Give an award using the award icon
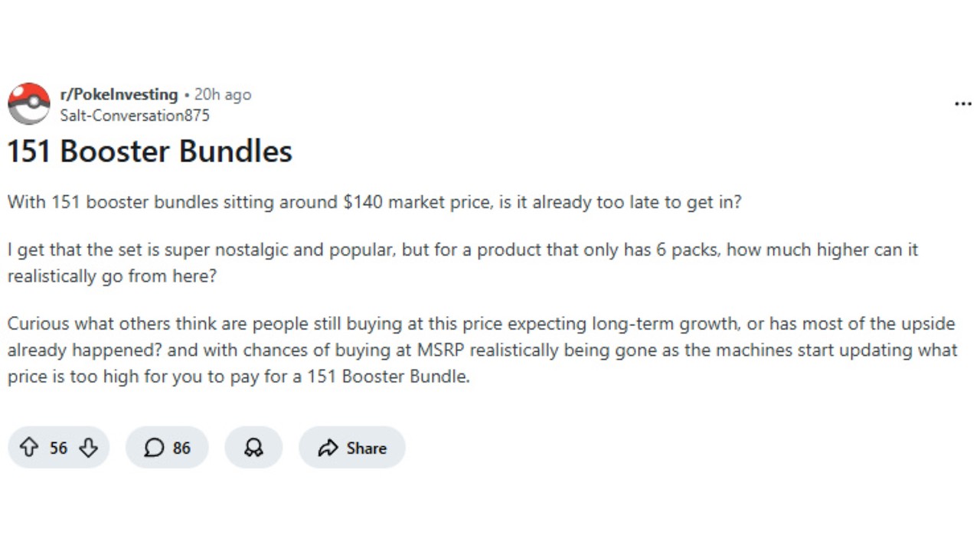 pos(253,448)
